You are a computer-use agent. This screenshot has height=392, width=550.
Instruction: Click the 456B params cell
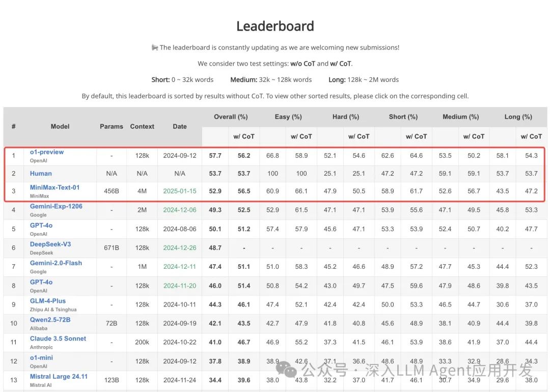[112, 191]
